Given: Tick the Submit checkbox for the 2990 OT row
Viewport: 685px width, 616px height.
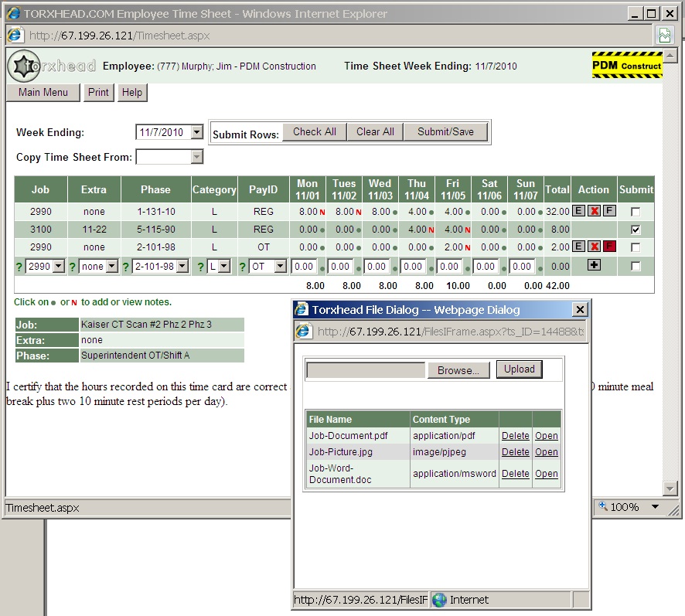Looking at the screenshot, I should 636,247.
